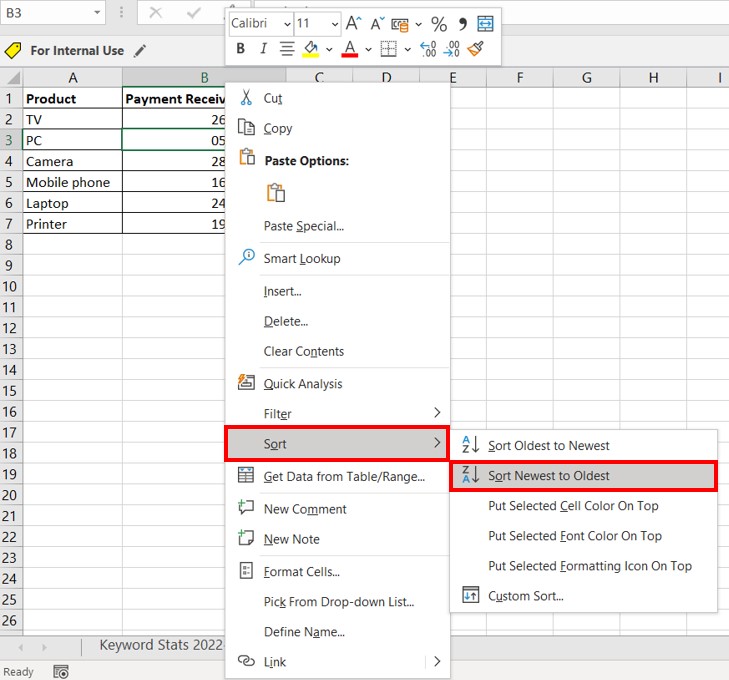Add a New Note
This screenshot has height=680, width=729.
(x=338, y=539)
